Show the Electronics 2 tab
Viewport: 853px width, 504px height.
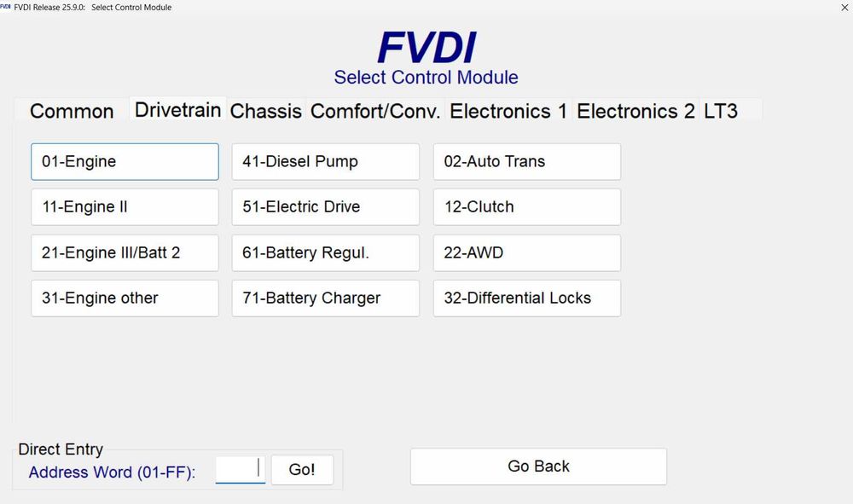tap(635, 112)
